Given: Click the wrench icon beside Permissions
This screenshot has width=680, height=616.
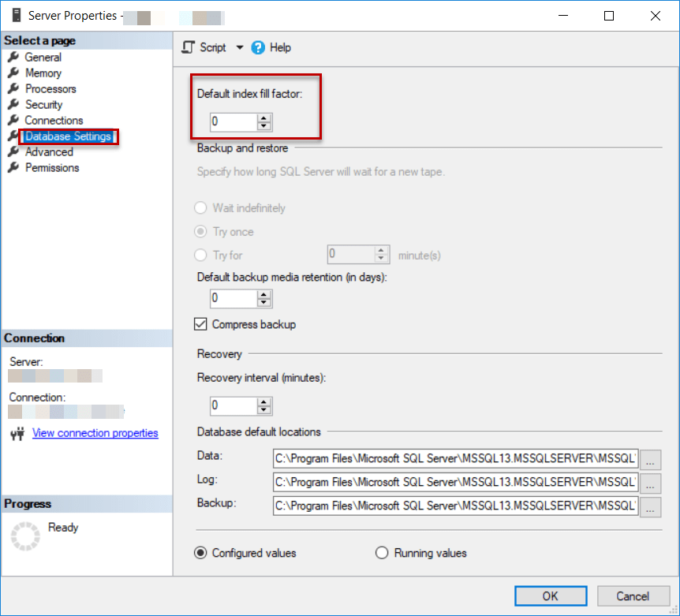Looking at the screenshot, I should point(13,167).
